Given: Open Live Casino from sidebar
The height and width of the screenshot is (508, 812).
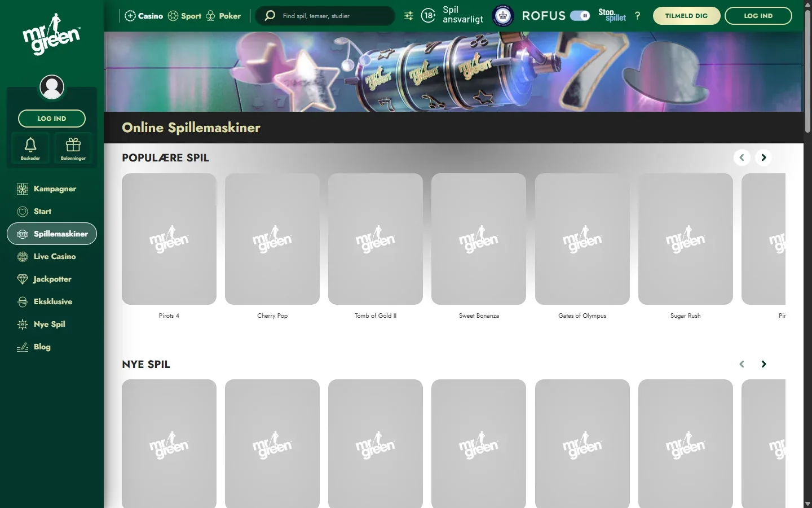Looking at the screenshot, I should coord(52,256).
